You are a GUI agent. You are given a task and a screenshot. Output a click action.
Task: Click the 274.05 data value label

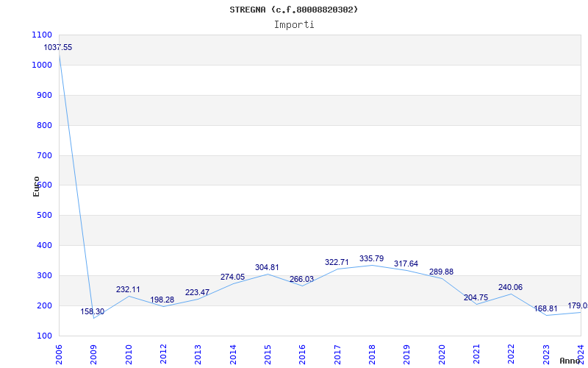(232, 277)
